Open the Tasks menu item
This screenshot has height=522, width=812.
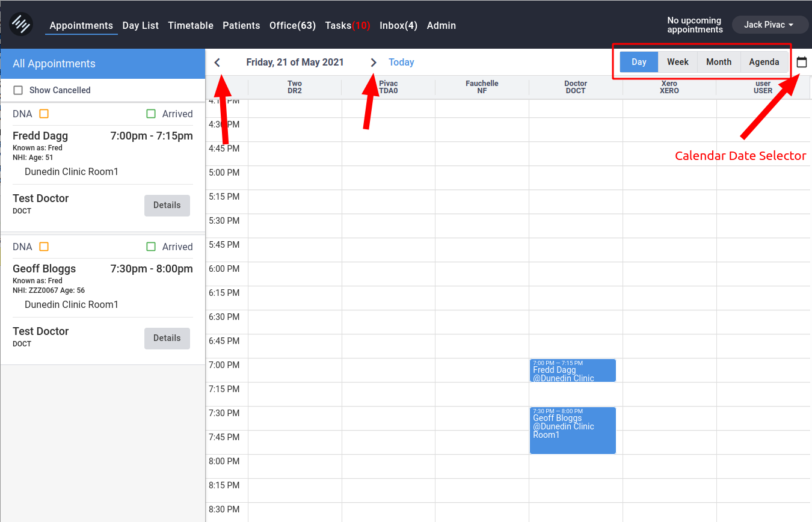click(x=347, y=25)
